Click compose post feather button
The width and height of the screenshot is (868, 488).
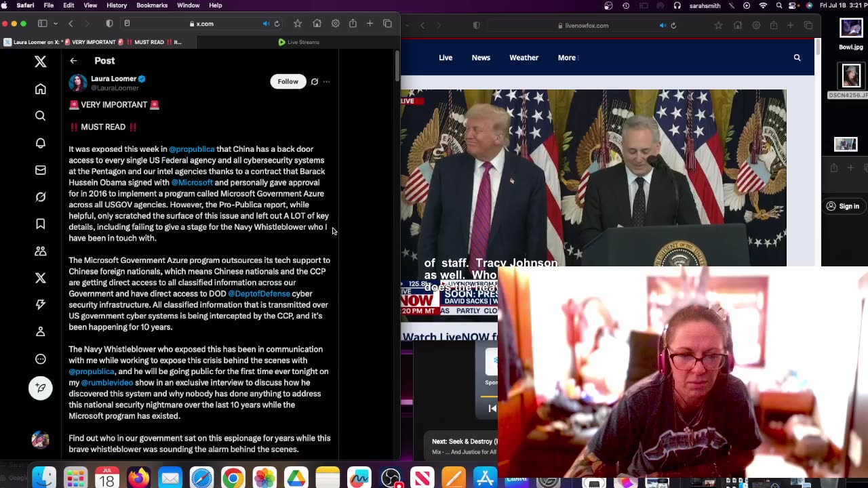[41, 388]
